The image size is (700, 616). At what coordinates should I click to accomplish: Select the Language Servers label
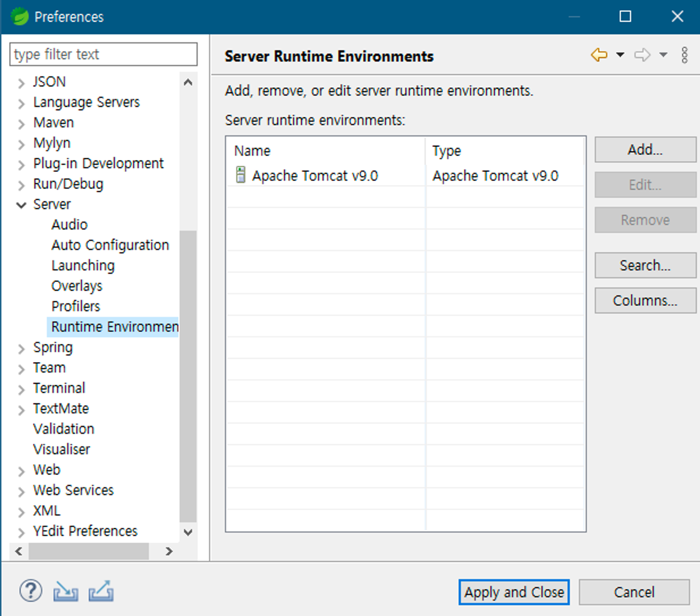click(x=87, y=102)
